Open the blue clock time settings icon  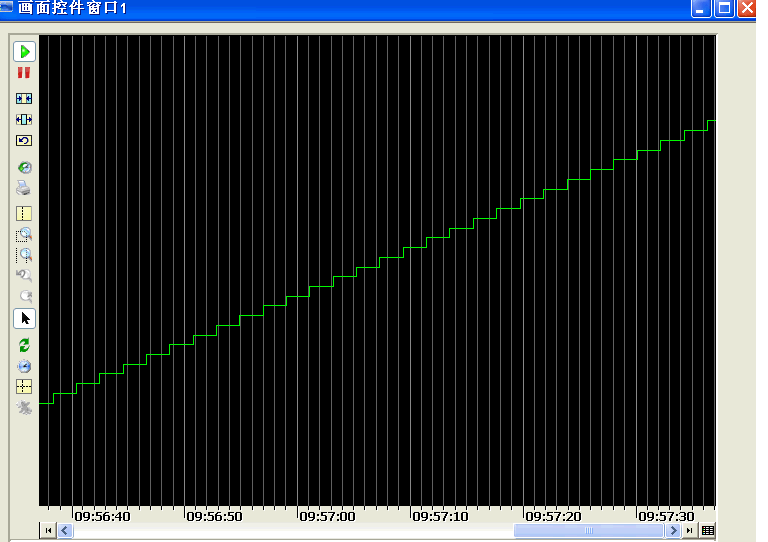24,366
